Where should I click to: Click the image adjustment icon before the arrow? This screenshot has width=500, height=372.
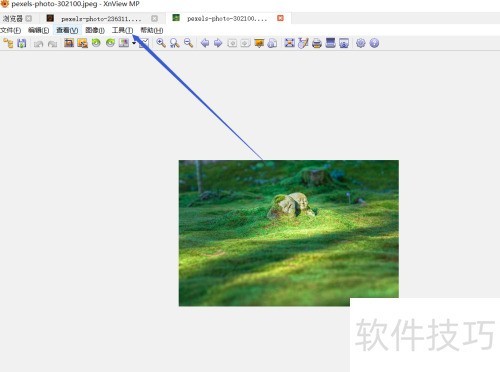click(124, 43)
